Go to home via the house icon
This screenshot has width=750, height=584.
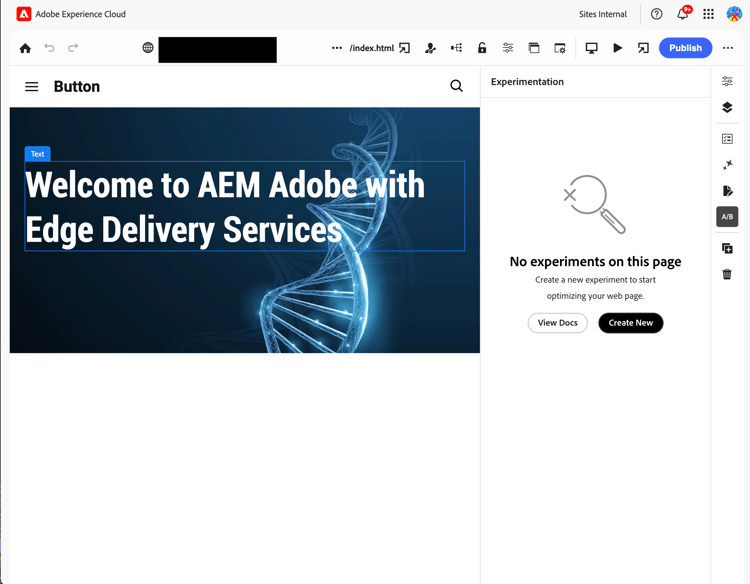coord(25,48)
